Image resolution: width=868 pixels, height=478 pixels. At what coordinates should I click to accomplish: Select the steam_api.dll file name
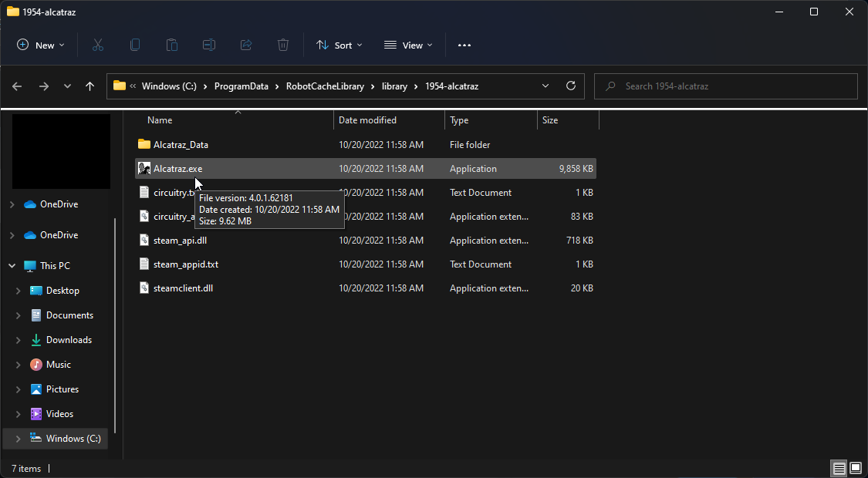(x=181, y=241)
